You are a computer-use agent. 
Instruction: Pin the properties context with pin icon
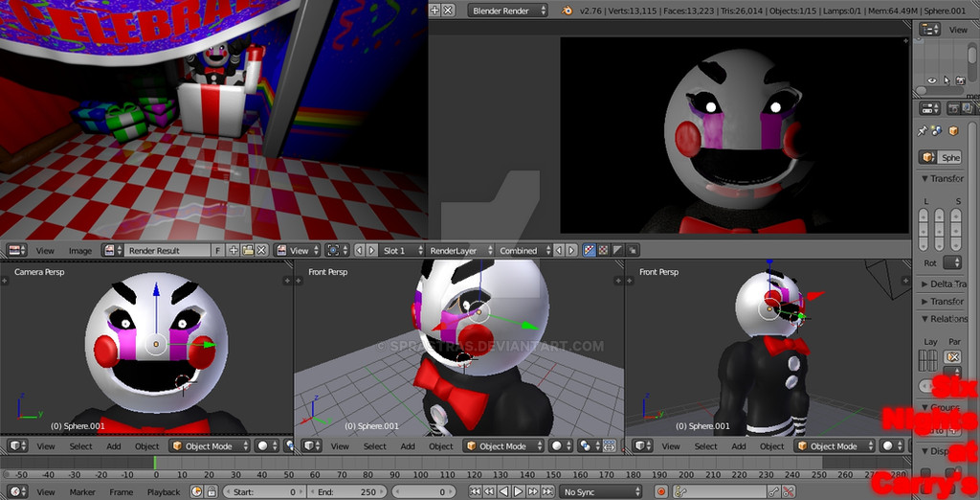[x=922, y=131]
